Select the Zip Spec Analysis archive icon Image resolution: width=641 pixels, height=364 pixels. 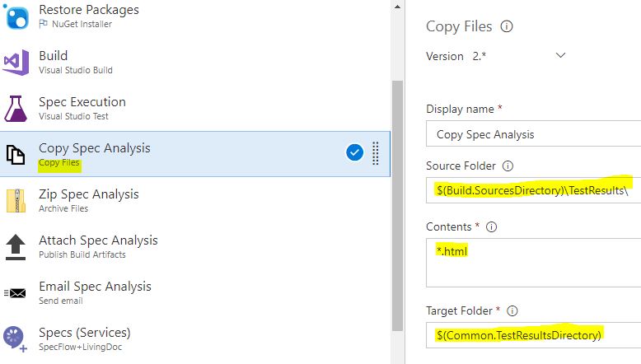pyautogui.click(x=16, y=201)
